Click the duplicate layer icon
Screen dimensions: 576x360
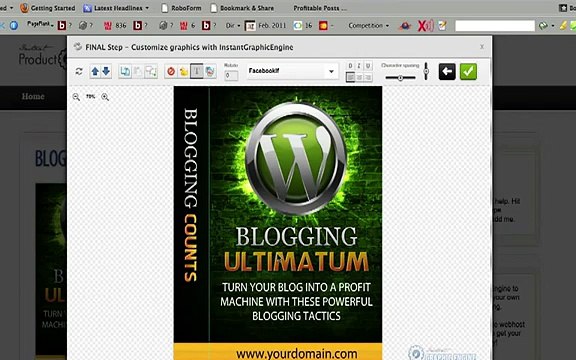click(125, 72)
